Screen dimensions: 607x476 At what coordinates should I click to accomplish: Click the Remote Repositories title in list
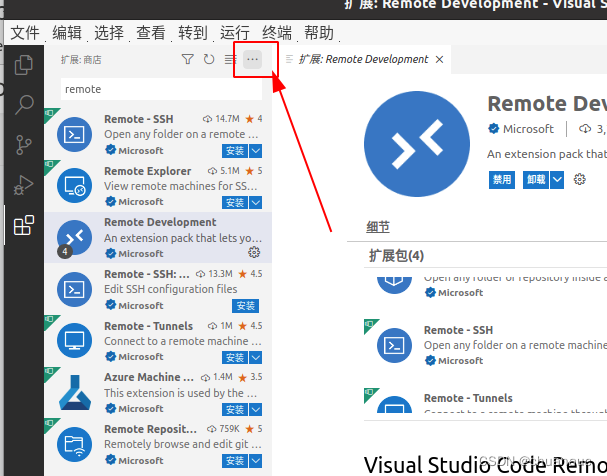click(150, 429)
